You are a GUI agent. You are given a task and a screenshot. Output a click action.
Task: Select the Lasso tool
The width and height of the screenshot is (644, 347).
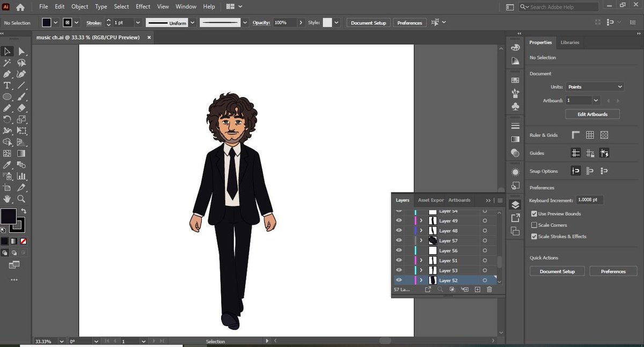point(21,63)
